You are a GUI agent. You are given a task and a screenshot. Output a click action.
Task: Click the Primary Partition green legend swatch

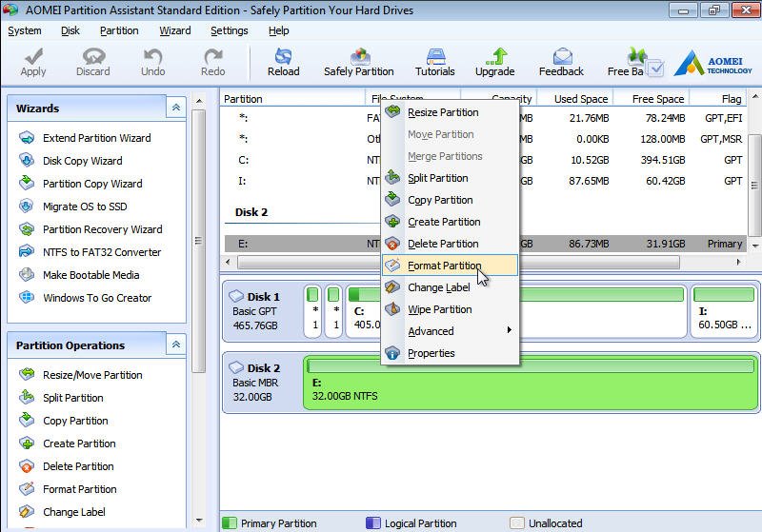tap(230, 522)
